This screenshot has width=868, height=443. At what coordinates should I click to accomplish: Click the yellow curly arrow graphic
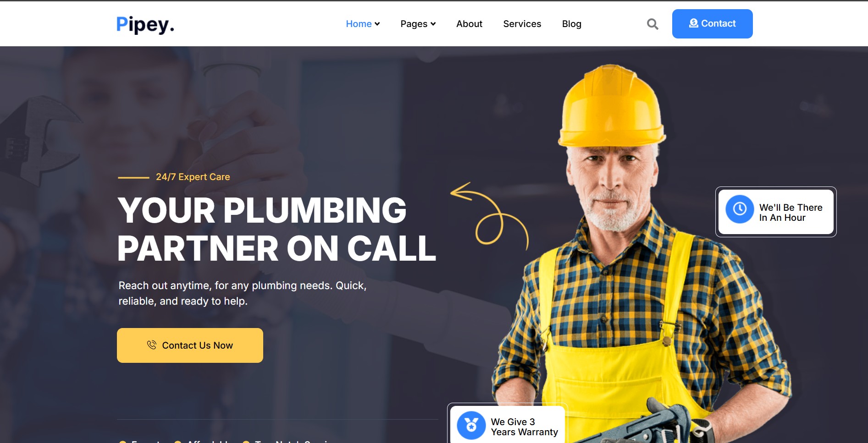489,216
